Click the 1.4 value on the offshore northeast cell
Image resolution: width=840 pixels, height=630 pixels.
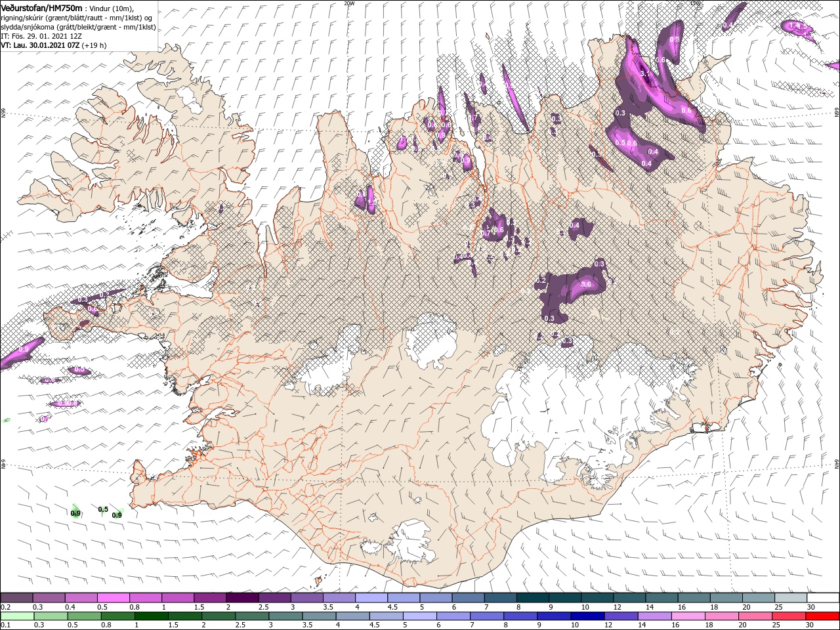795,26
